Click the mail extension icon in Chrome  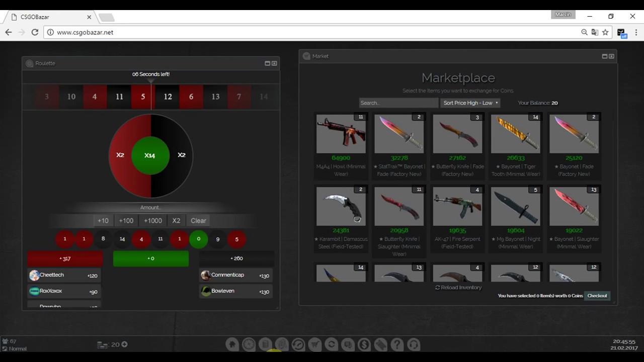coord(622,33)
